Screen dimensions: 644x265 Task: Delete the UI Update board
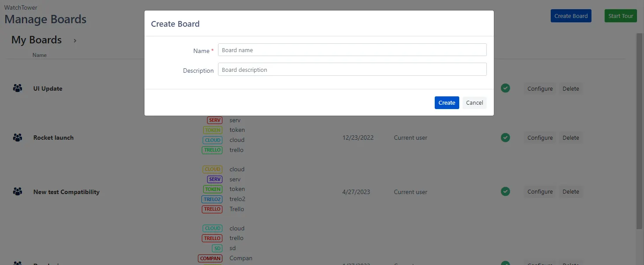pos(570,88)
